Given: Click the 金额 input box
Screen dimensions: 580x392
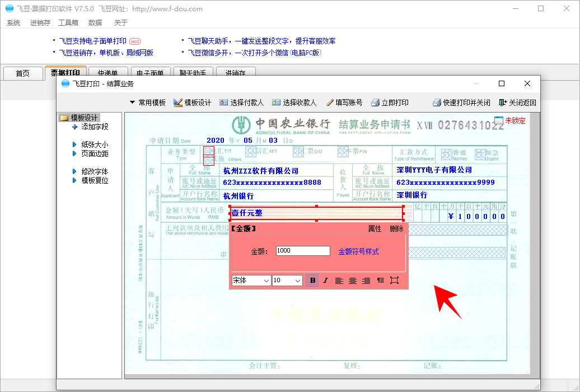Looking at the screenshot, I should (x=303, y=251).
